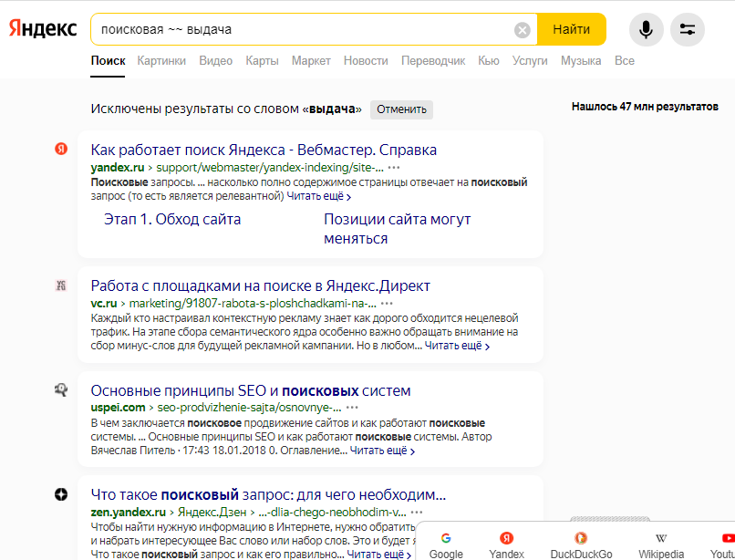Click the marketing/91807 URL path of the vc.ru result
The width and height of the screenshot is (735, 560).
click(x=253, y=304)
